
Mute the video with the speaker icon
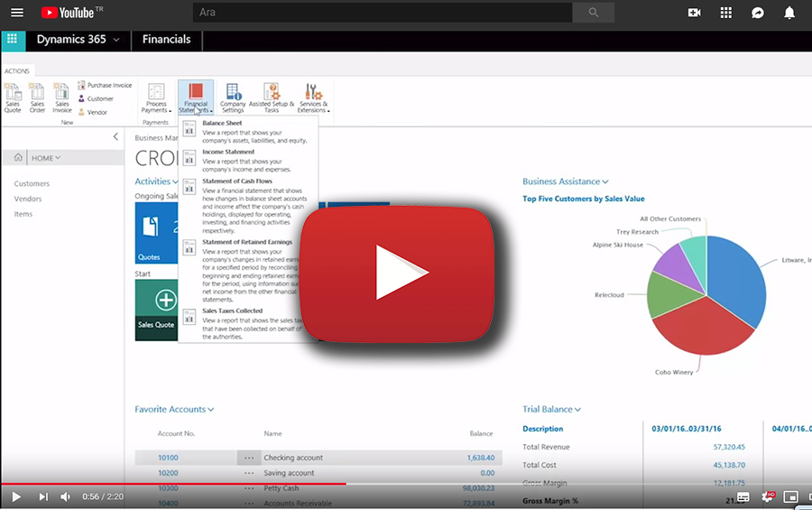pos(66,496)
